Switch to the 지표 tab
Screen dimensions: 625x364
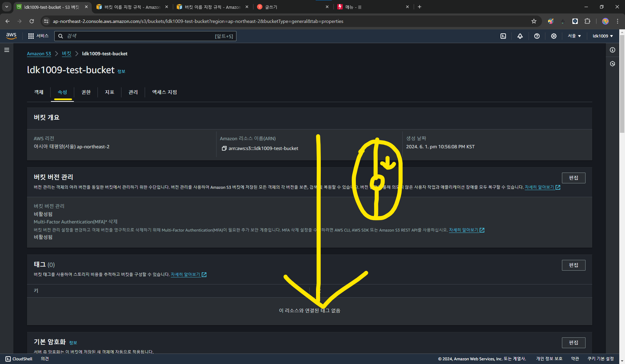(x=110, y=92)
